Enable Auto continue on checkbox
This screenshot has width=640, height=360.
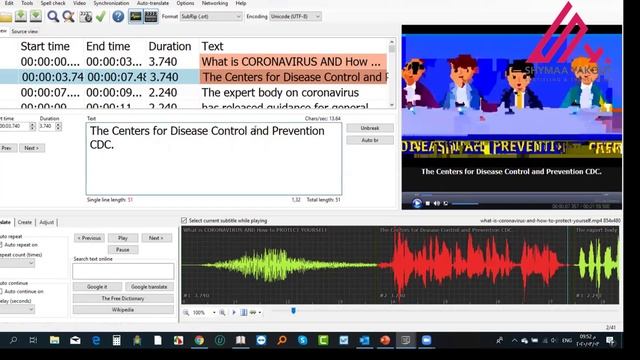1,291
